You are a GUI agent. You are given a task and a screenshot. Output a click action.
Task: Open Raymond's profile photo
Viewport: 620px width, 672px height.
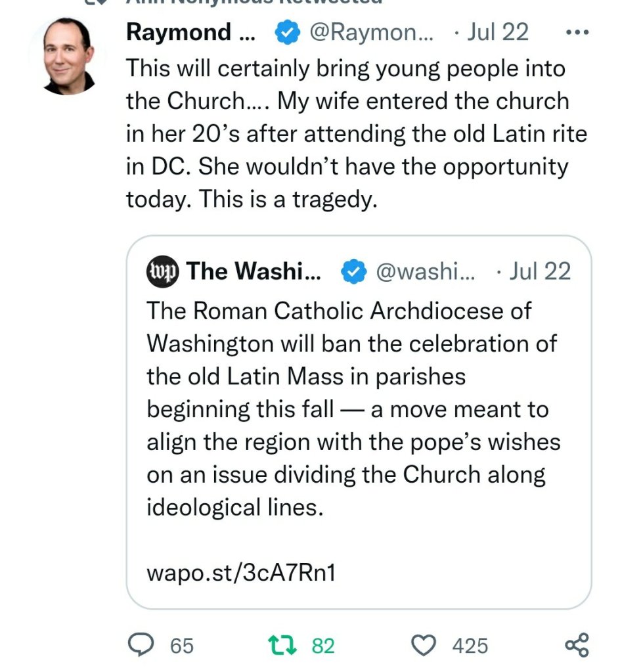coord(68,56)
